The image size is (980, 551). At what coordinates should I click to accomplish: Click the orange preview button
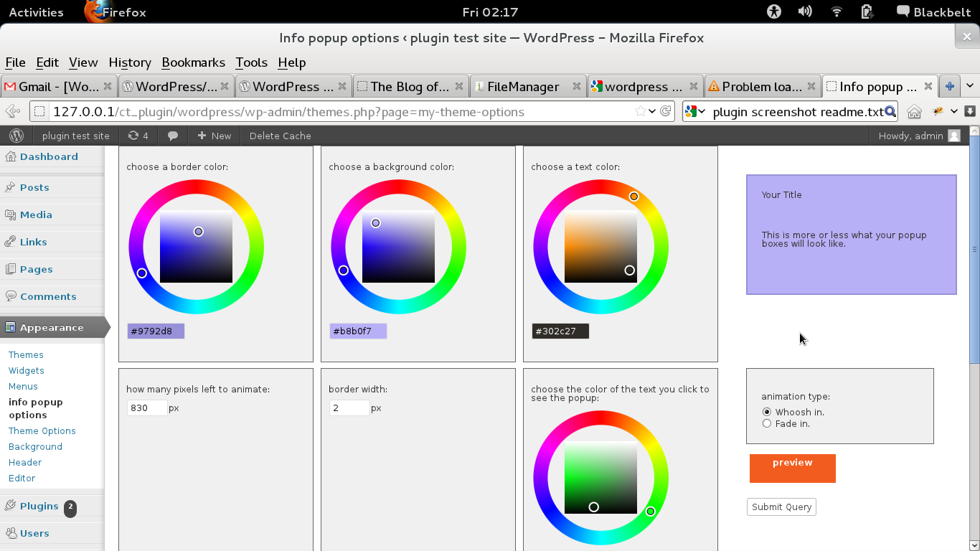[x=792, y=468]
